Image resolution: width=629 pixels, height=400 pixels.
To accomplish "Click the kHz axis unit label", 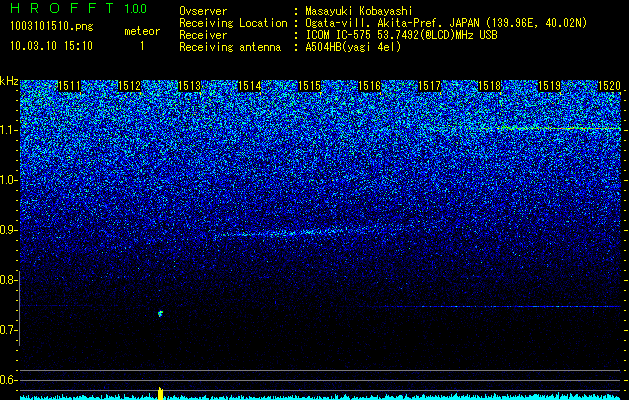I will click(9, 81).
